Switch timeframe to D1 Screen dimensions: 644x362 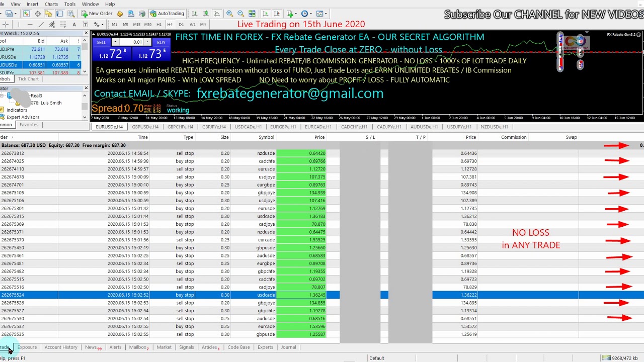pos(181,24)
